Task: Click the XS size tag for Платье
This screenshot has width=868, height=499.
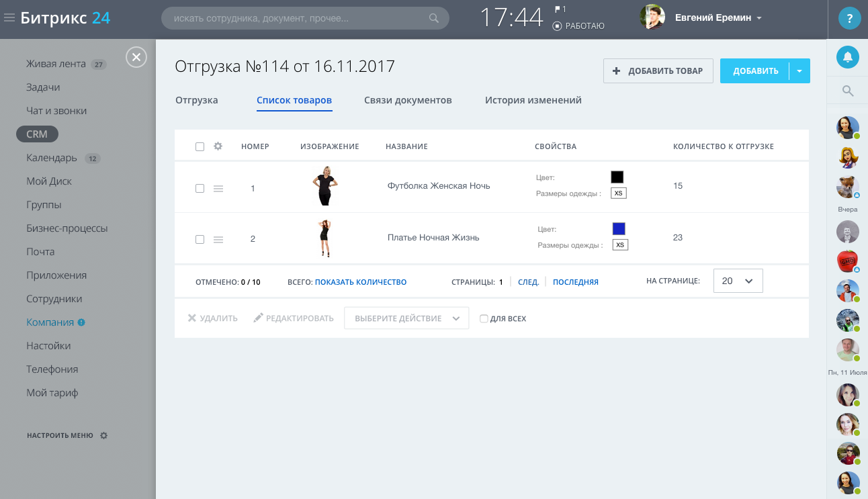Action: tap(621, 244)
